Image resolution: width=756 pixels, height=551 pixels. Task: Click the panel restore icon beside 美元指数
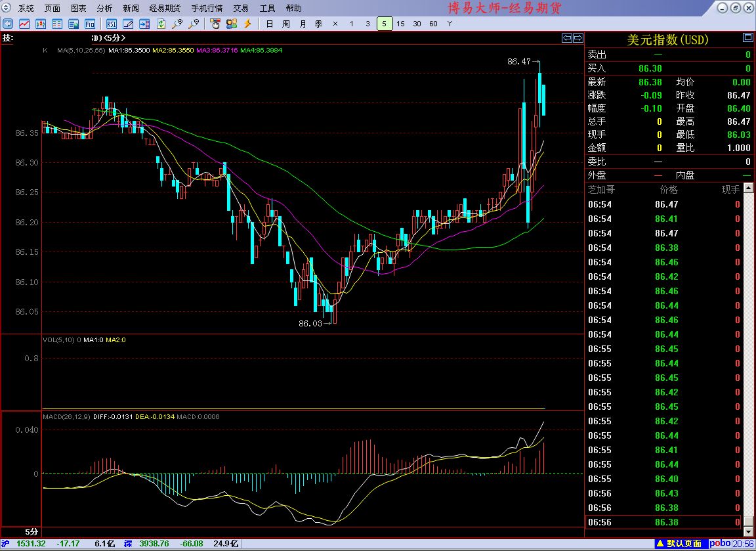click(748, 37)
